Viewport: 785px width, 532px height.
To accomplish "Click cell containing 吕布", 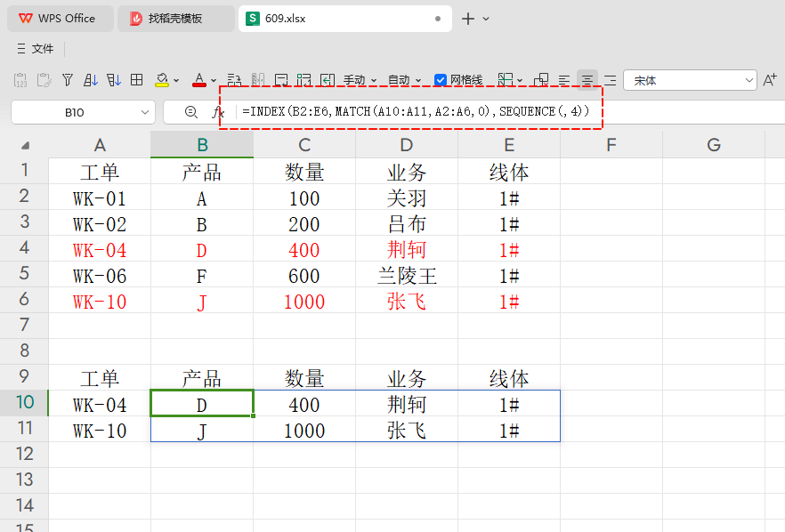I will 407,223.
